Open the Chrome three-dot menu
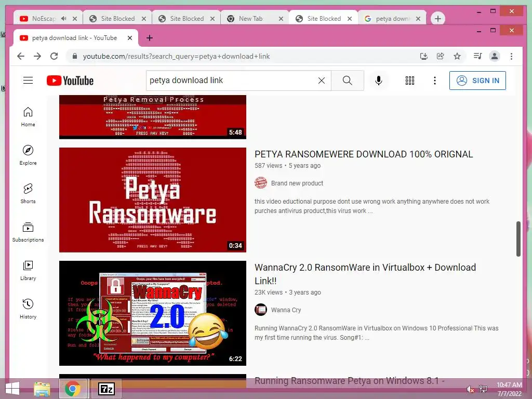Image resolution: width=532 pixels, height=399 pixels. (x=511, y=56)
